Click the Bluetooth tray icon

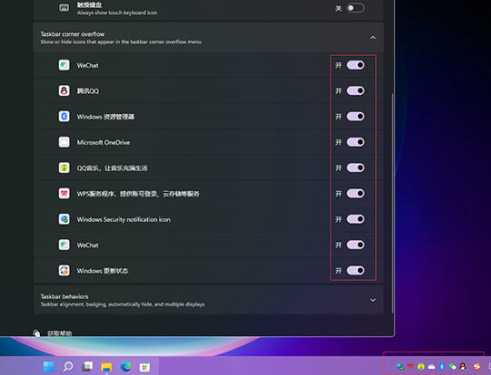[442, 367]
